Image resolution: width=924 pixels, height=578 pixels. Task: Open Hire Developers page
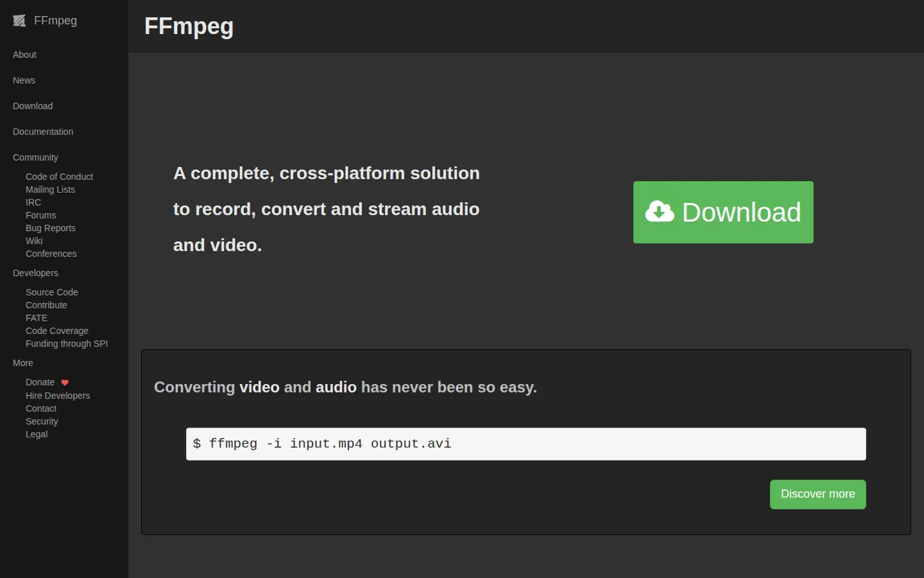click(x=58, y=396)
